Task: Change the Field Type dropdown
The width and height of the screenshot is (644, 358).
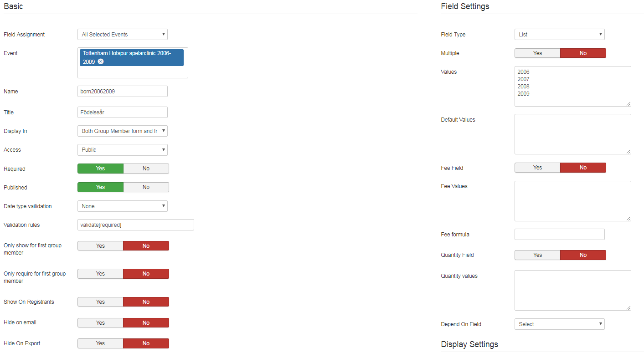Action: click(559, 35)
